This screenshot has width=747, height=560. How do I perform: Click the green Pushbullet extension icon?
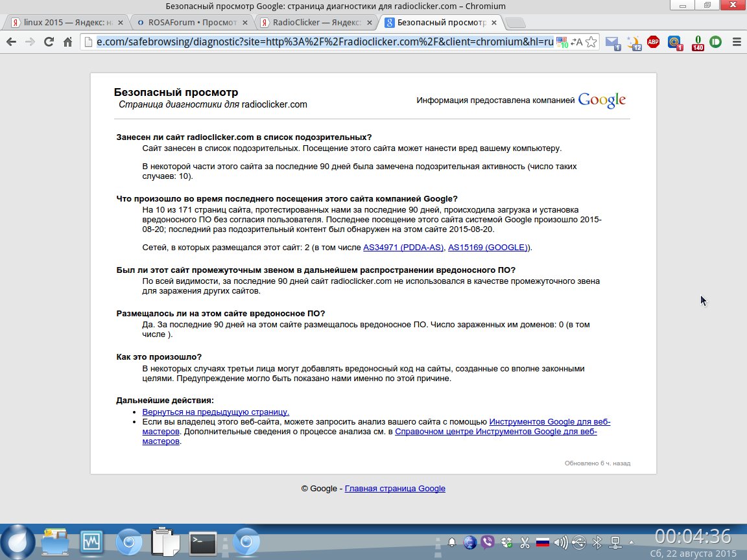(716, 42)
